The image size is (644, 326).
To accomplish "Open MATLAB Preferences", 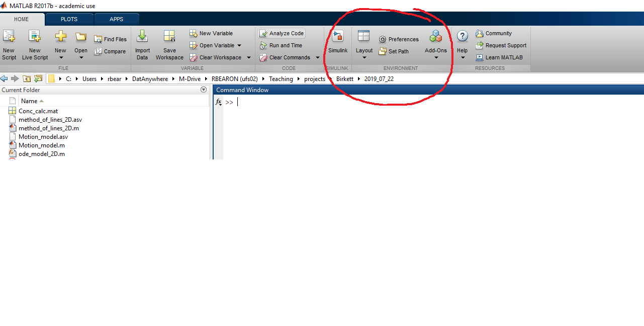I will (x=399, y=39).
